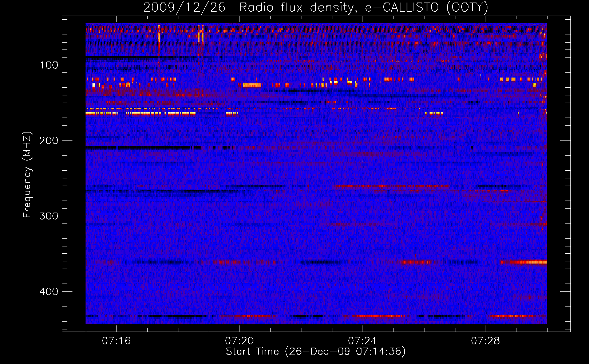The height and width of the screenshot is (364, 589).
Task: Click the 'Frequency (MHZ)' y-axis label
Action: point(28,175)
